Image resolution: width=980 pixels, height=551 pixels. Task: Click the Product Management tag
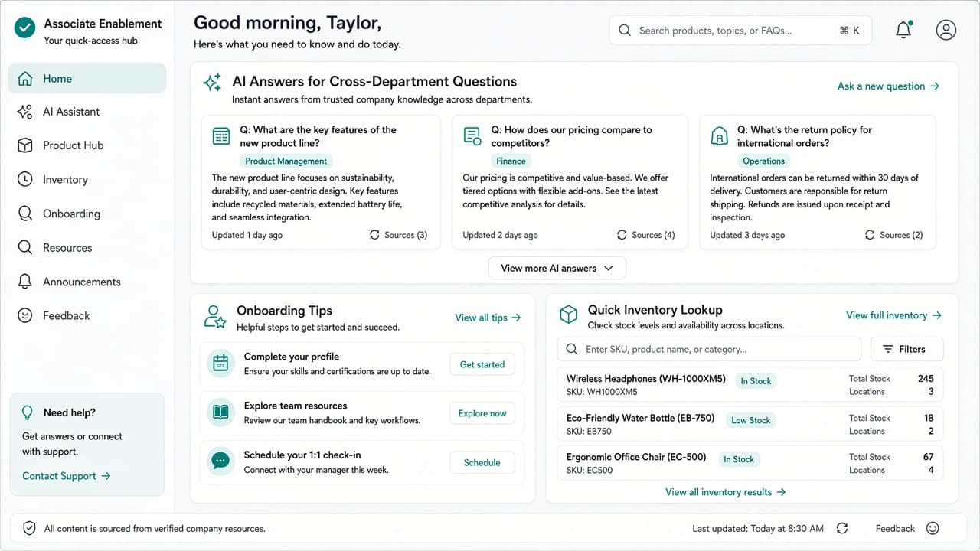(286, 161)
